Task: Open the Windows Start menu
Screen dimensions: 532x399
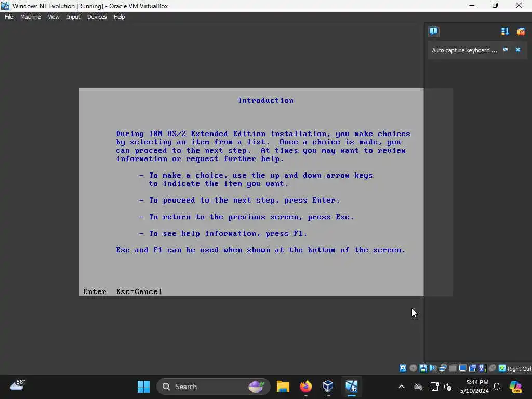Action: click(x=143, y=387)
